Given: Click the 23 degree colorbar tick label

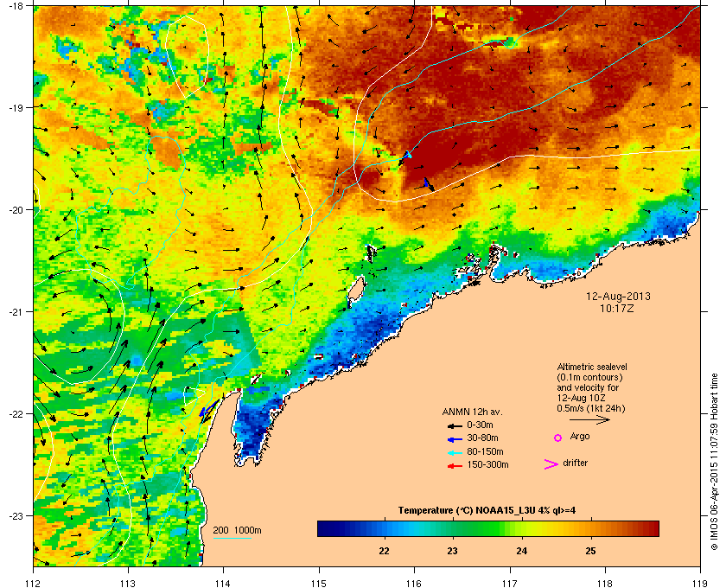Looking at the screenshot, I should coord(452,551).
